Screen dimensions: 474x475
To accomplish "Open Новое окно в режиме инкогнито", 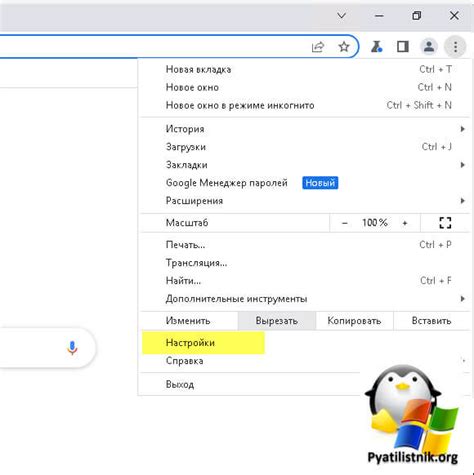I will pyautogui.click(x=305, y=105).
